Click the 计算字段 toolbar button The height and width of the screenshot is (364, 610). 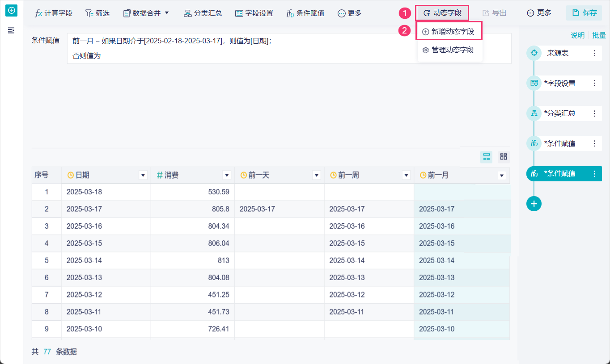click(x=54, y=13)
